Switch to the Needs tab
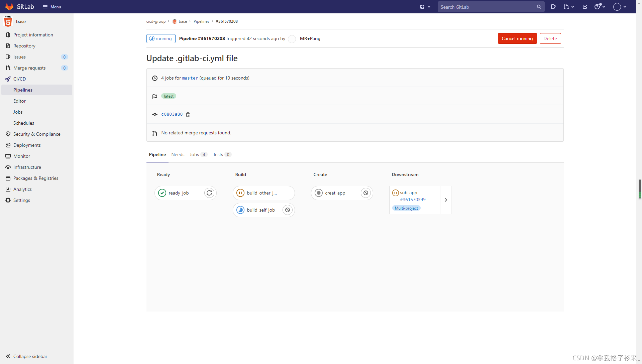Screen dimensions: 642x364 [178, 154]
